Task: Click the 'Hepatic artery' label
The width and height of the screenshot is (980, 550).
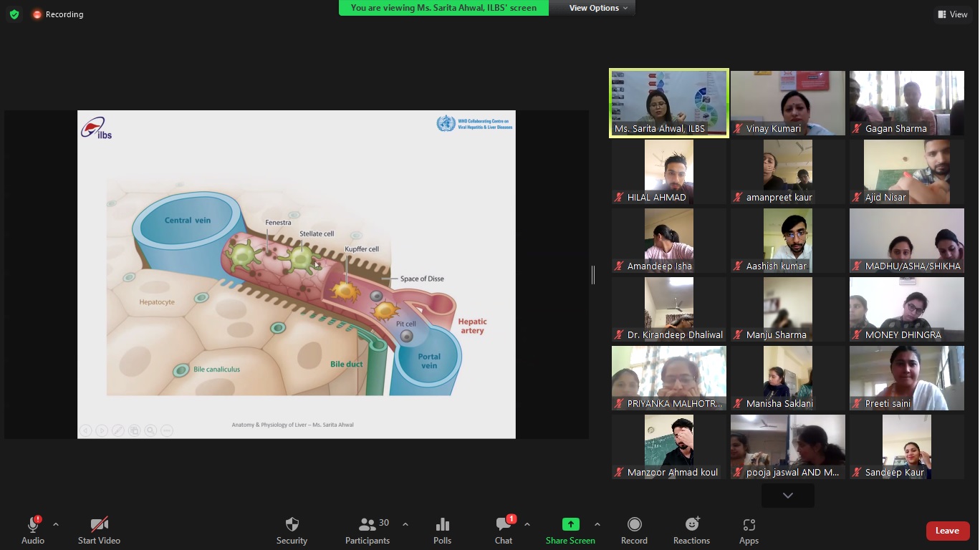Action: tap(473, 326)
